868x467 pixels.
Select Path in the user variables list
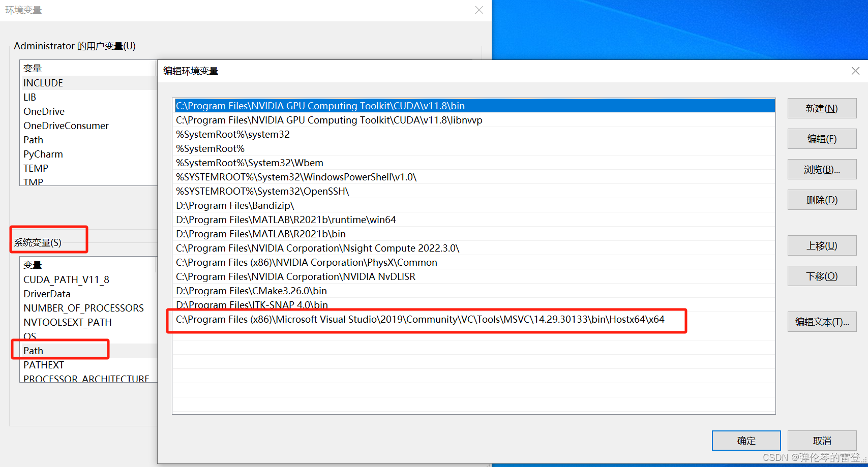click(88, 140)
